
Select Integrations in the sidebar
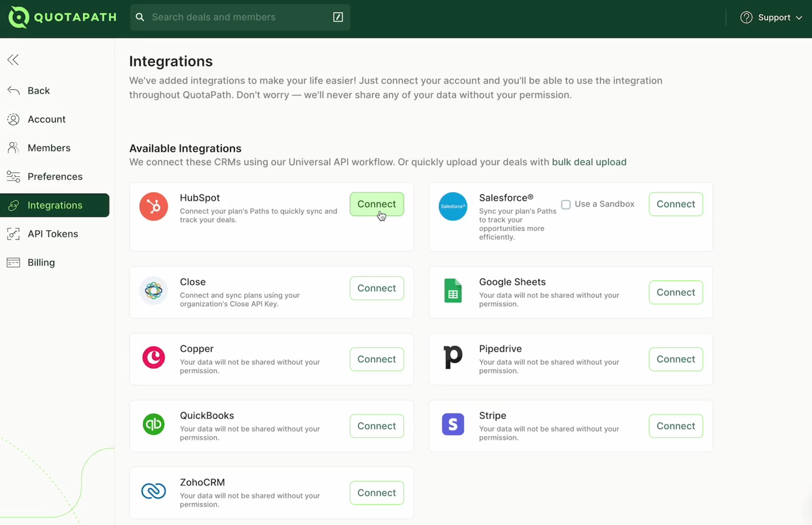[54, 205]
